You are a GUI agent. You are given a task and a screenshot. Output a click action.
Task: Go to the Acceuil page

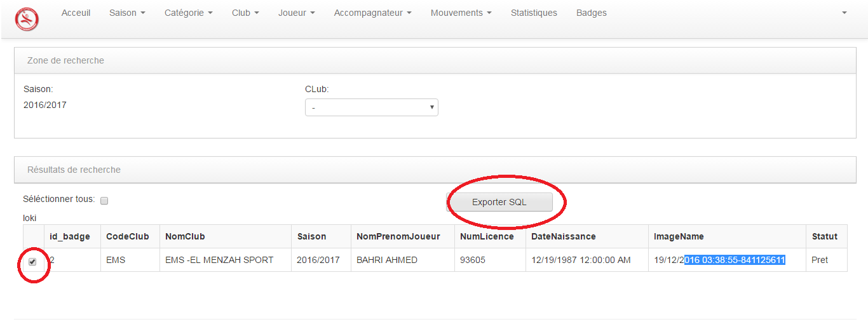76,13
